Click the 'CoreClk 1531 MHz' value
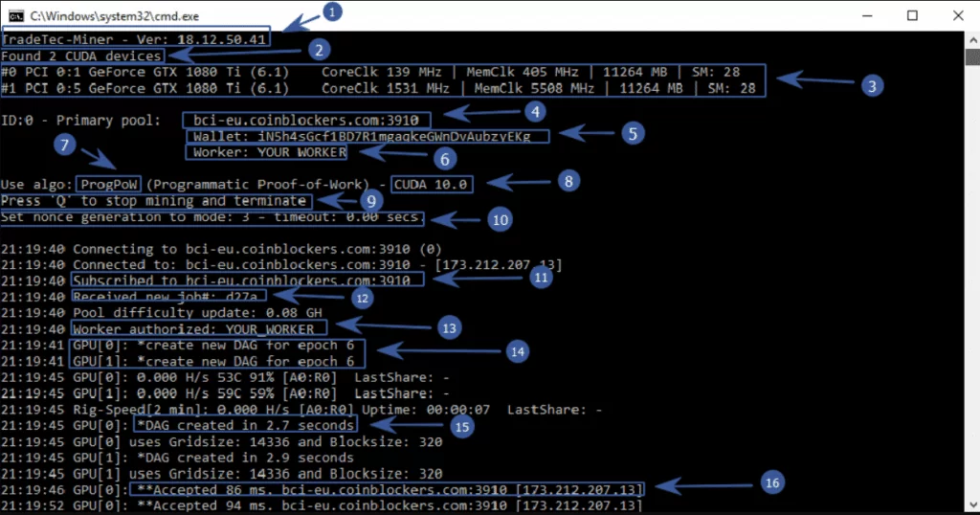The width and height of the screenshot is (980, 515). [x=386, y=88]
